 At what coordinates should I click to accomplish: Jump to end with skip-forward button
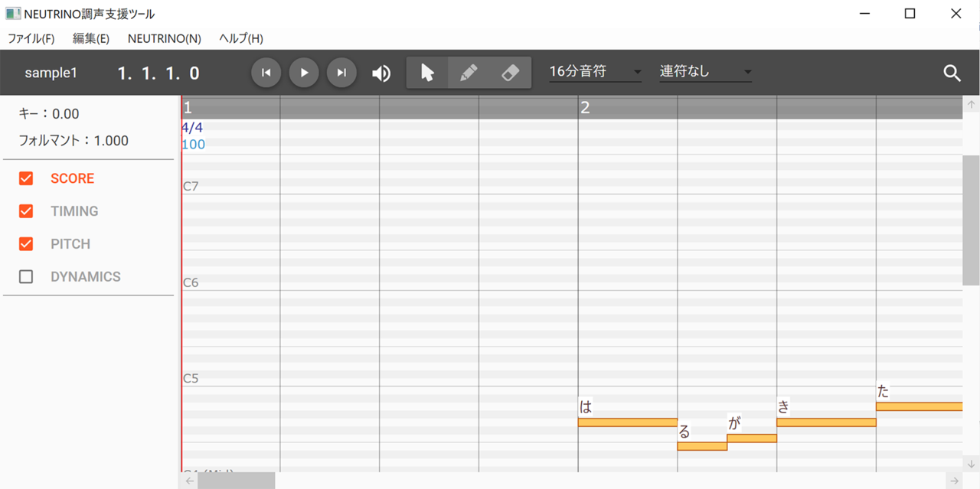[341, 73]
